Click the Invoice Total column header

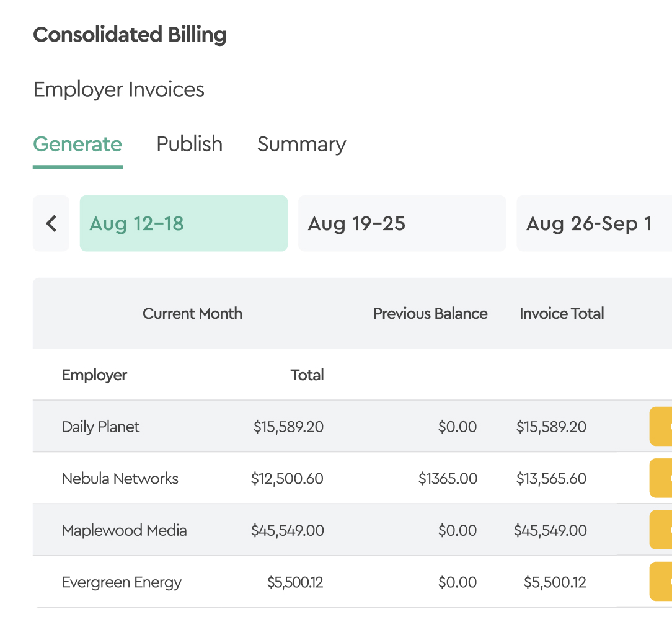tap(562, 314)
